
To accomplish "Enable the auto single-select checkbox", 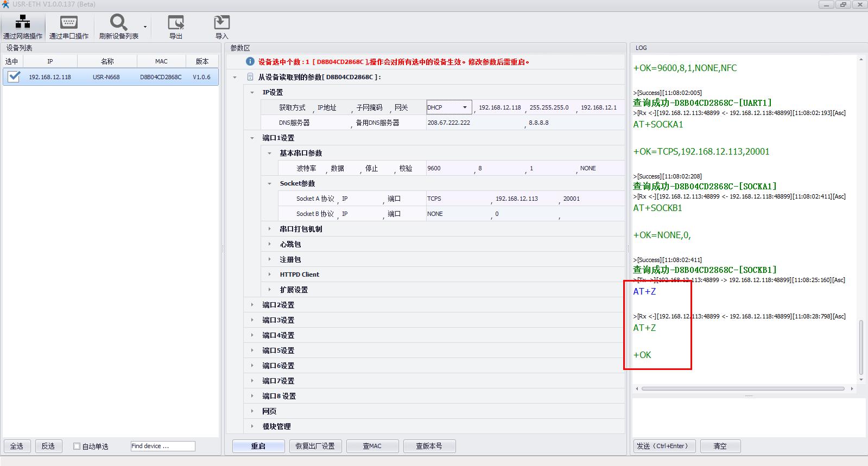I will [x=77, y=446].
